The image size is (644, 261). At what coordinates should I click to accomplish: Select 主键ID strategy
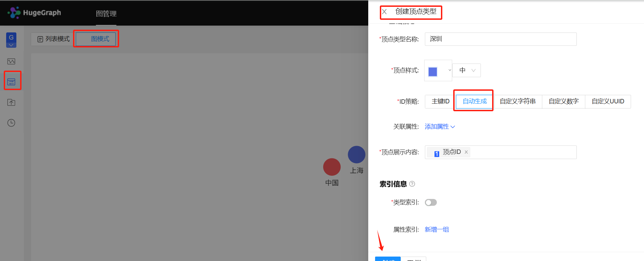tap(440, 101)
